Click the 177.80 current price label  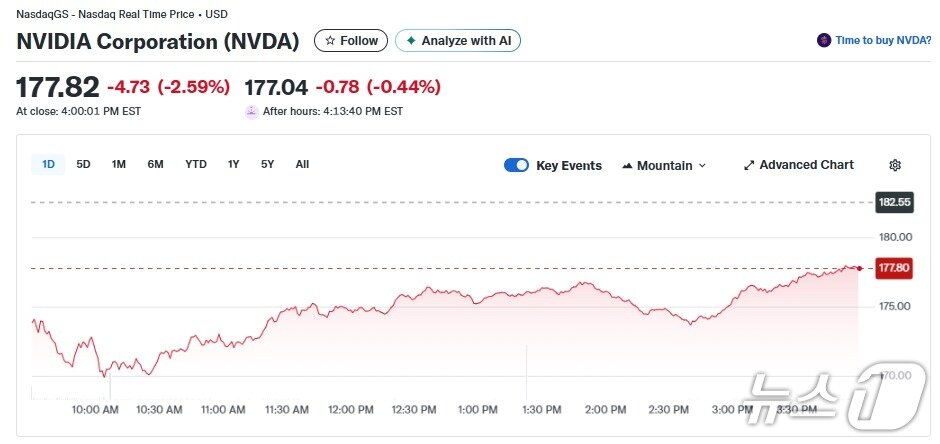tap(893, 268)
